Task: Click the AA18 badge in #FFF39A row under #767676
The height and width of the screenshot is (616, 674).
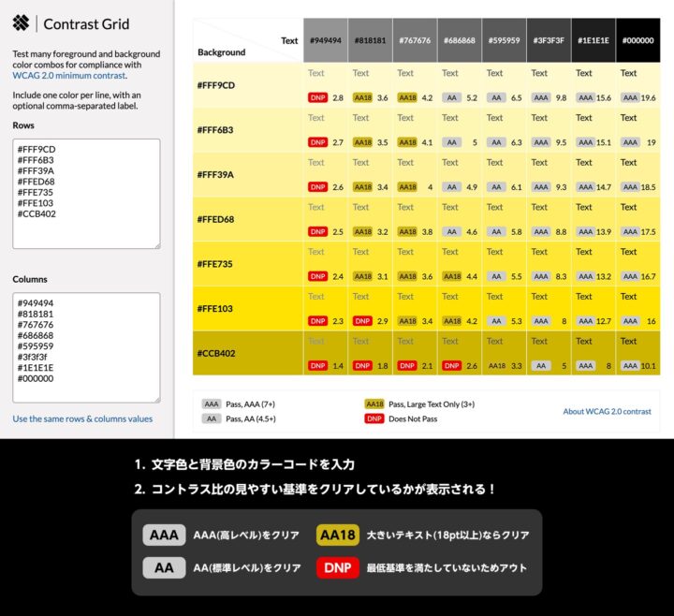Action: point(407,187)
